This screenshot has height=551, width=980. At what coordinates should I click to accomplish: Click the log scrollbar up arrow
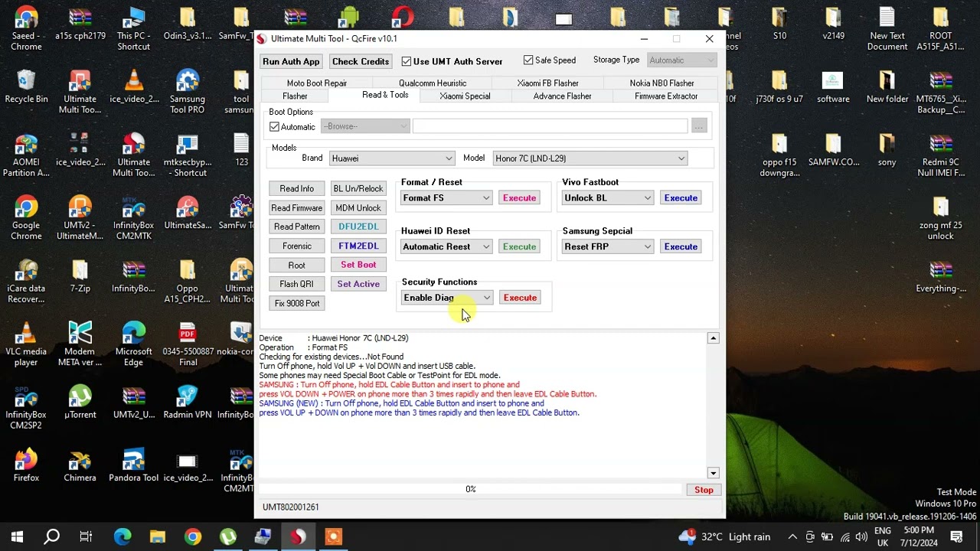coord(713,338)
